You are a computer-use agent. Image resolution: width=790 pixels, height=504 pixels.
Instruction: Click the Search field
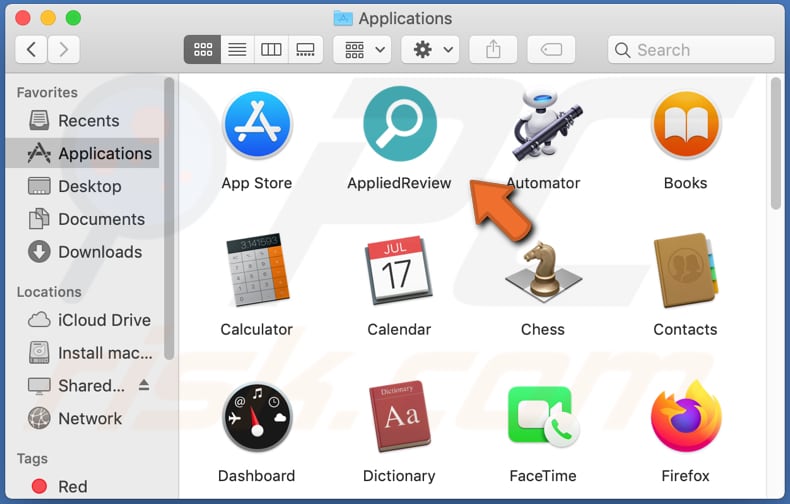[x=691, y=49]
